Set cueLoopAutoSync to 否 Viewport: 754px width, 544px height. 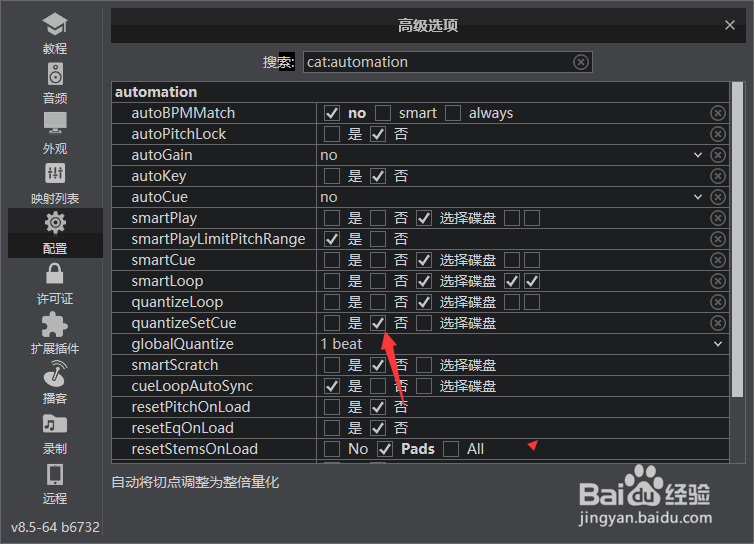tap(378, 386)
